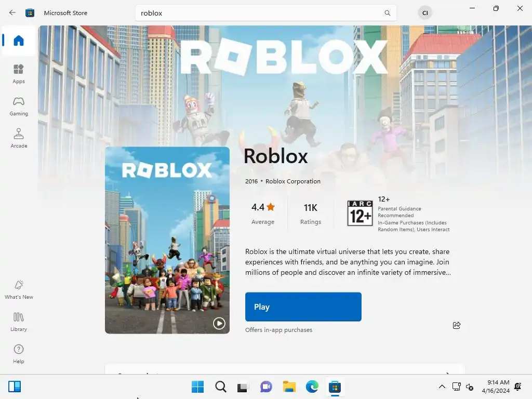
Task: Focus the search box containing 'roblox'
Action: [x=265, y=13]
